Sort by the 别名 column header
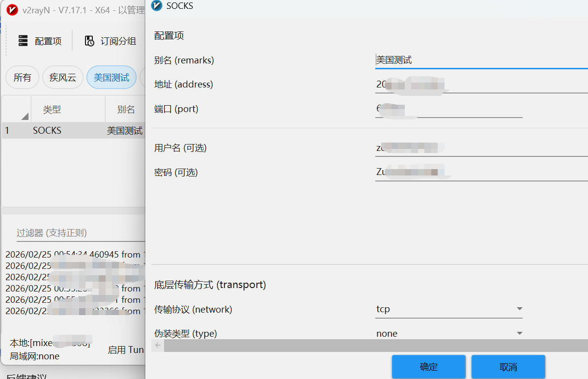Viewport: 588px width, 379px height. 126,110
